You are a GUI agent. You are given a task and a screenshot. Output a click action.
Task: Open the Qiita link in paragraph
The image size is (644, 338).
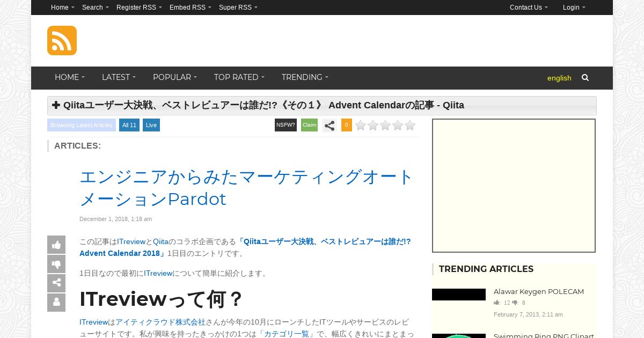click(160, 242)
